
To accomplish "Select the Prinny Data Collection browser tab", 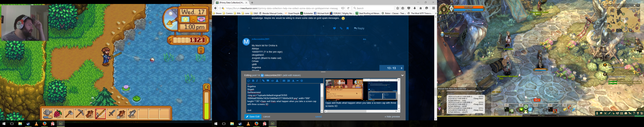I will (x=230, y=2).
